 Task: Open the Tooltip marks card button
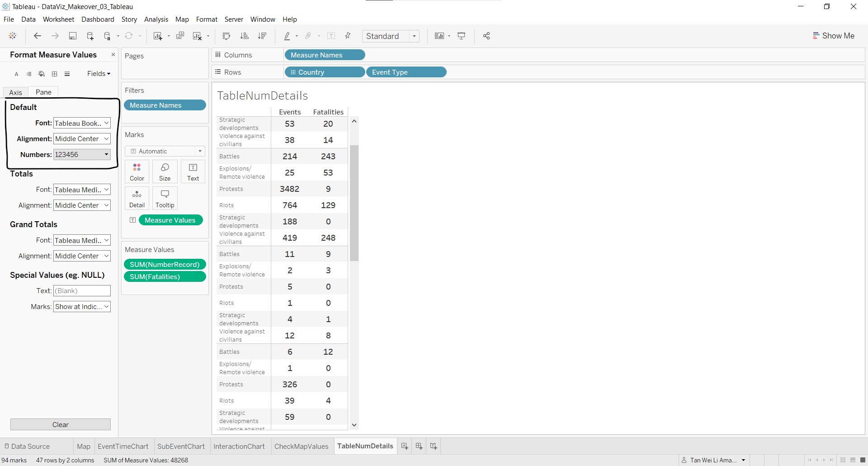tap(165, 199)
